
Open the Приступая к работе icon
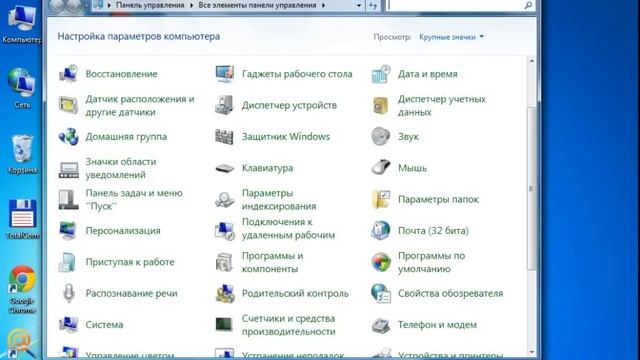(x=67, y=262)
